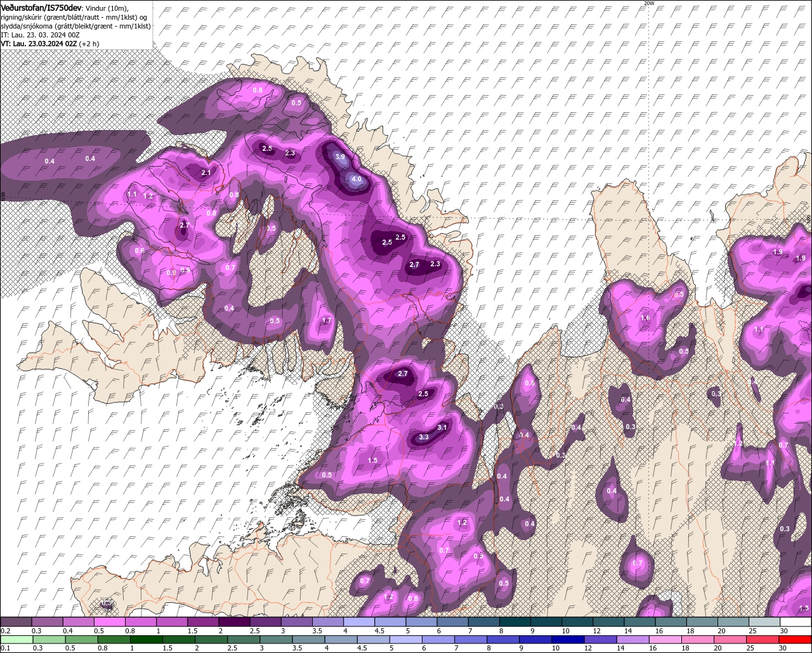Select the 'IT: Lau. 23. 03. 2024 00Z' line
Viewport: 812px width, 653px height.
point(40,35)
